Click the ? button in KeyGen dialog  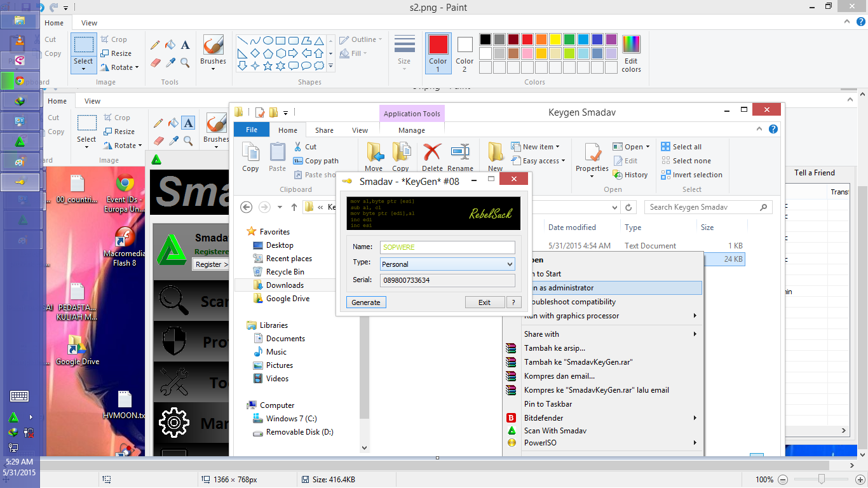coord(513,302)
